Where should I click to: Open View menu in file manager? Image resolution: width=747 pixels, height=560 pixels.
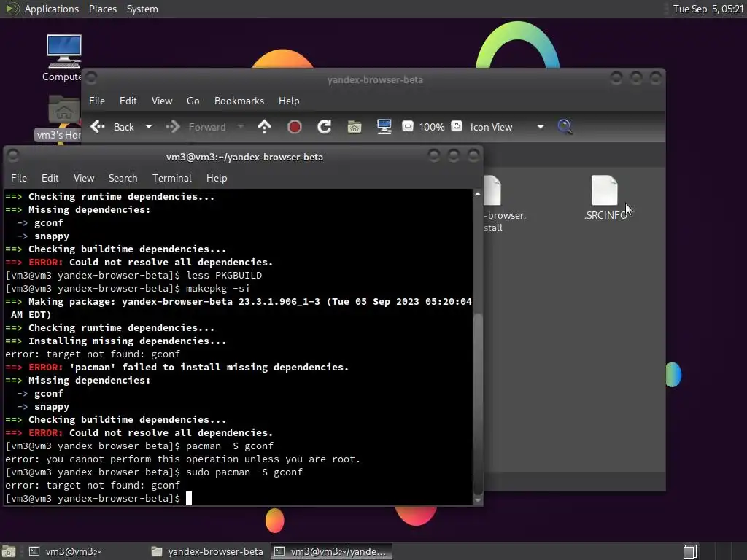162,101
